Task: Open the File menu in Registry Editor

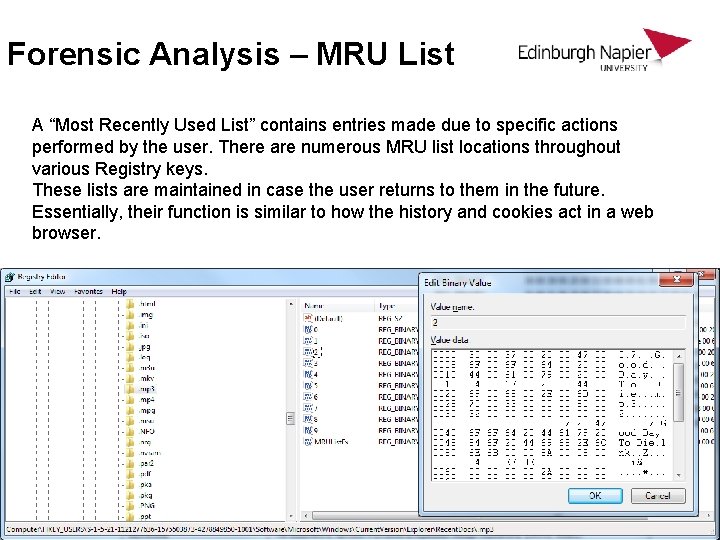Action: 15,292
